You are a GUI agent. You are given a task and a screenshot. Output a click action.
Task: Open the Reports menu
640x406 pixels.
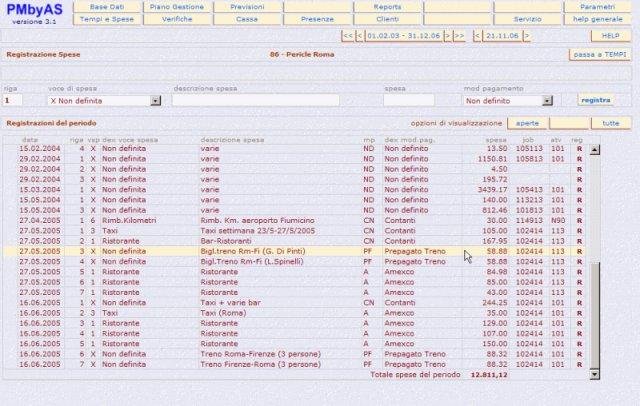click(387, 7)
